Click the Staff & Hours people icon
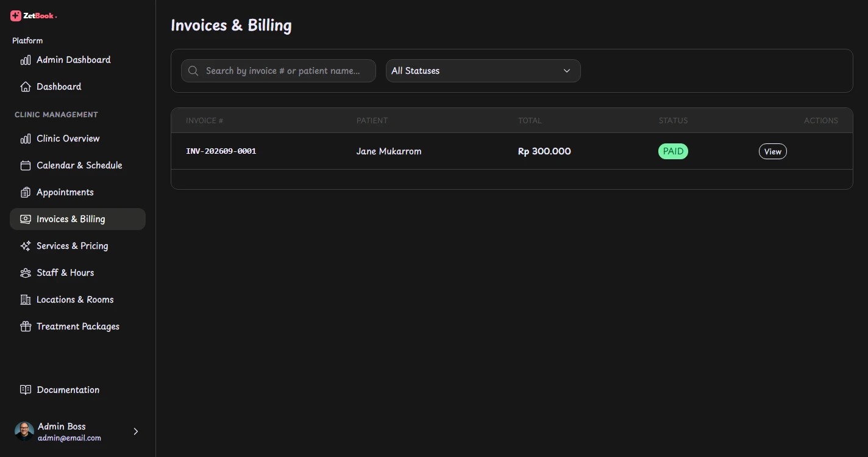 [26, 273]
